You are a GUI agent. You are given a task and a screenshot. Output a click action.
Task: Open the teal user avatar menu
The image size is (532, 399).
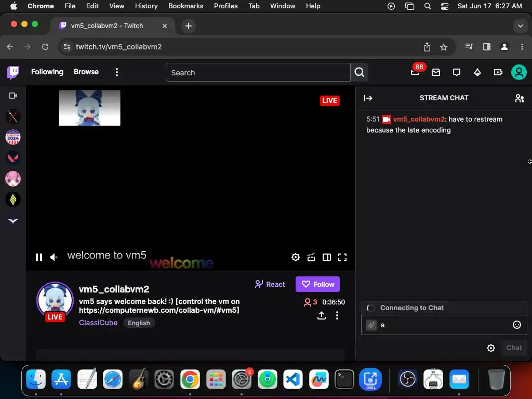[x=519, y=72]
